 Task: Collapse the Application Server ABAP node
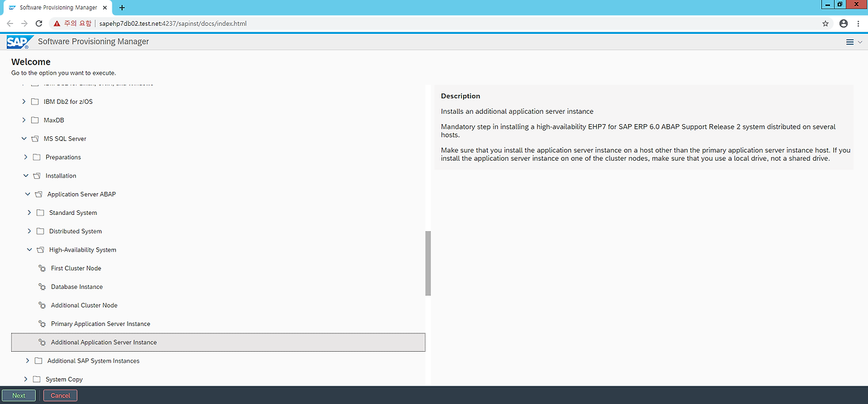tap(28, 194)
